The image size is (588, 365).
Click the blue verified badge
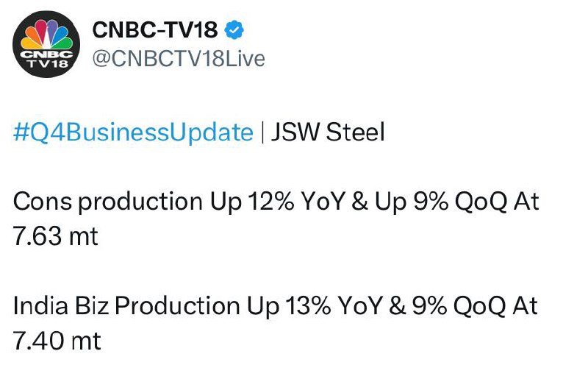(234, 30)
